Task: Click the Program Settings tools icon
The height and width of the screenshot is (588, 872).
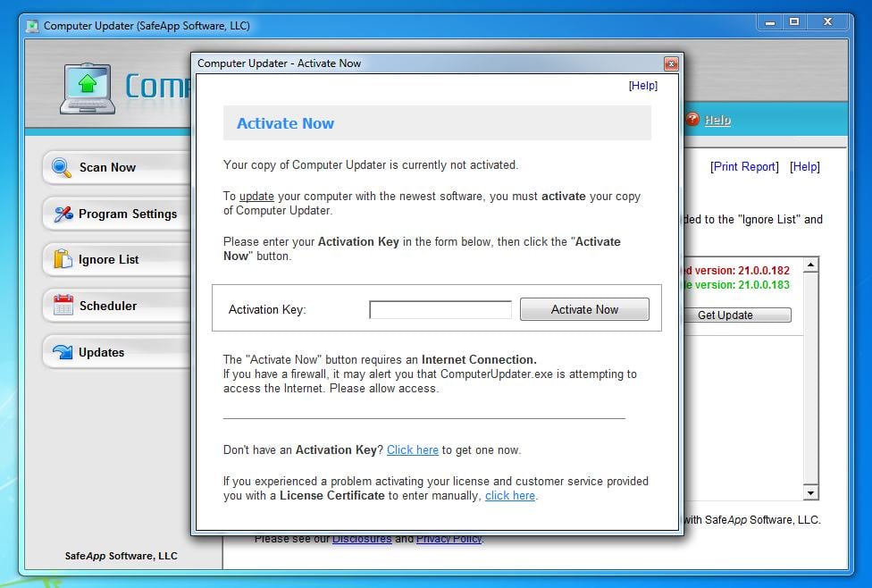Action: (x=63, y=214)
